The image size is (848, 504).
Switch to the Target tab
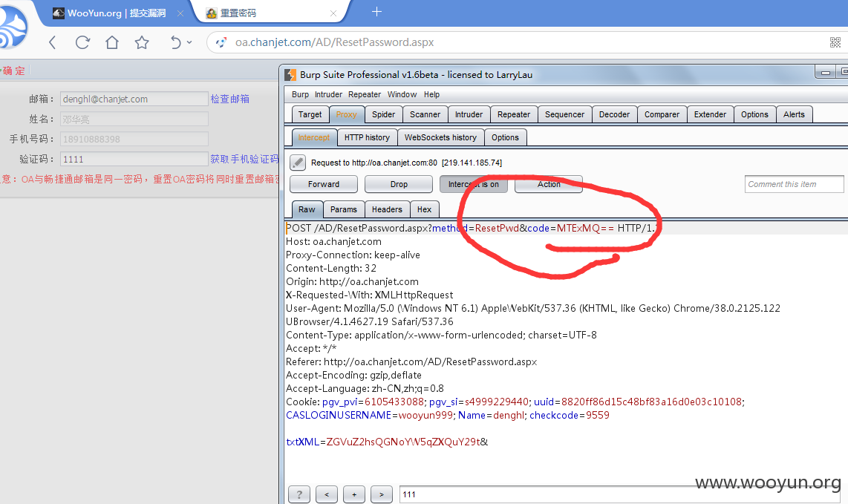coord(310,114)
